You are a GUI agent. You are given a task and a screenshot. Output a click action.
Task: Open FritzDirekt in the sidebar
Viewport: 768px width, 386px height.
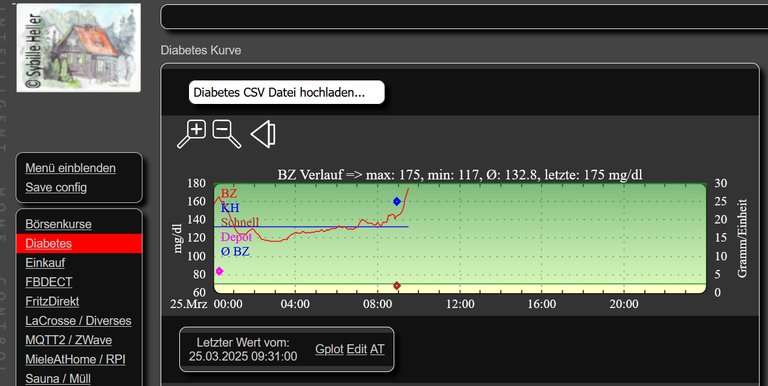pyautogui.click(x=52, y=301)
